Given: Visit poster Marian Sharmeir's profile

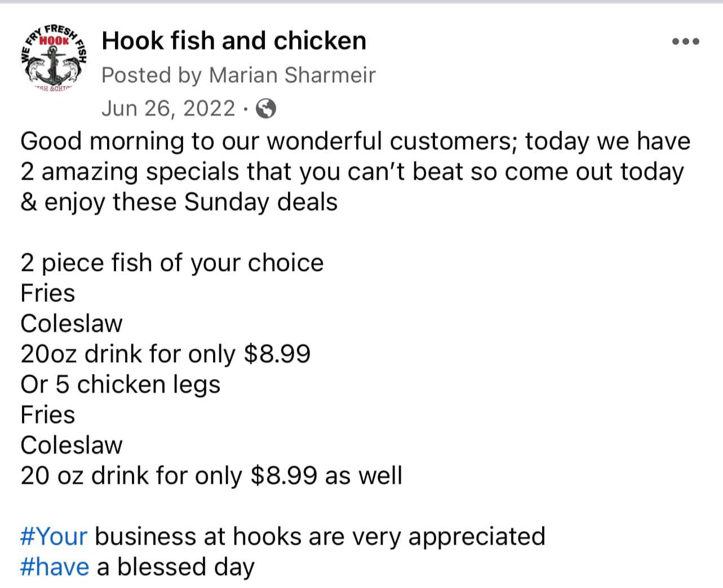Looking at the screenshot, I should 292,75.
